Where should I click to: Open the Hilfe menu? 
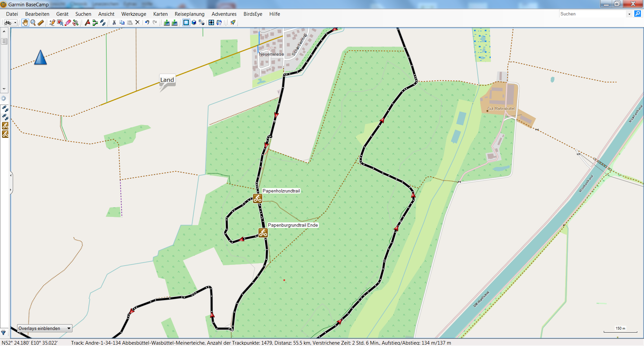pos(275,14)
